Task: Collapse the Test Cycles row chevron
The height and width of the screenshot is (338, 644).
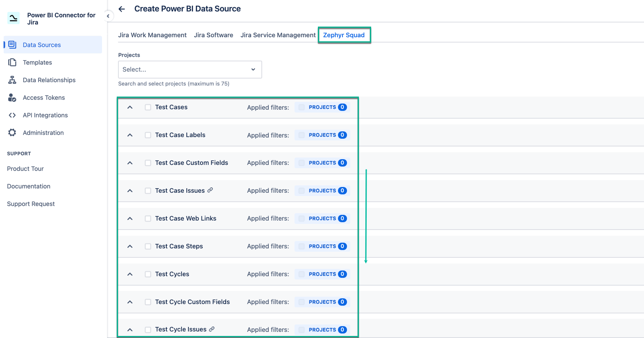Action: (130, 274)
